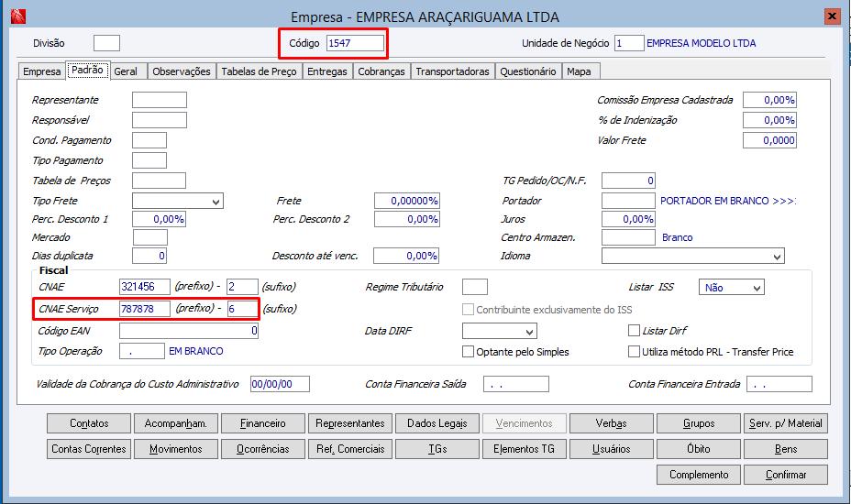Screen dimensions: 851x504
Task: Focus the CNAE Serviço sufixo field
Action: pyautogui.click(x=242, y=309)
